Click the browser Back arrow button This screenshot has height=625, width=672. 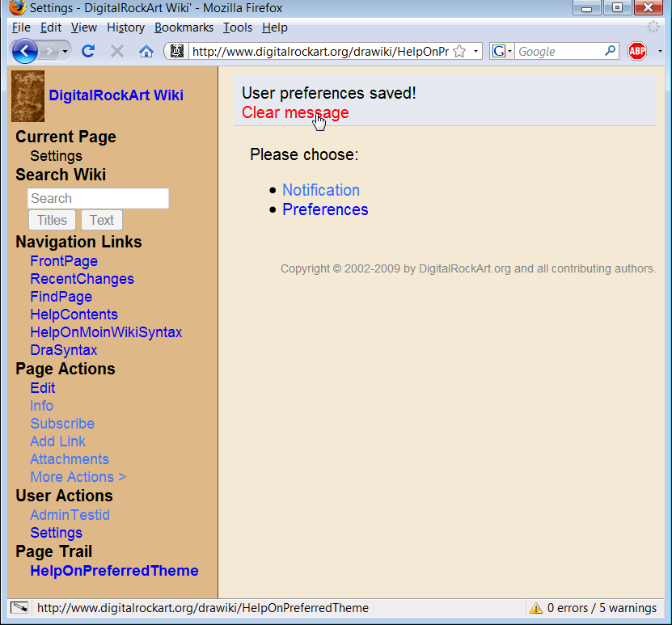coord(24,51)
